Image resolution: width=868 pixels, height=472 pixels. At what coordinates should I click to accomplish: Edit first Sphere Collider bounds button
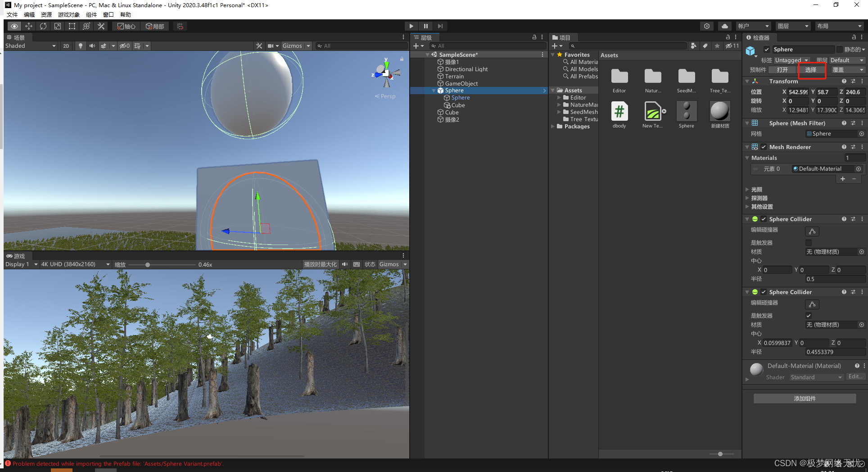812,231
